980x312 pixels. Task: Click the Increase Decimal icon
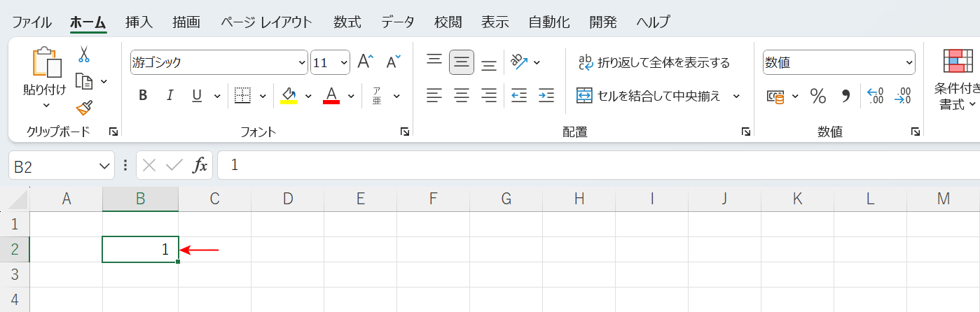tap(875, 96)
